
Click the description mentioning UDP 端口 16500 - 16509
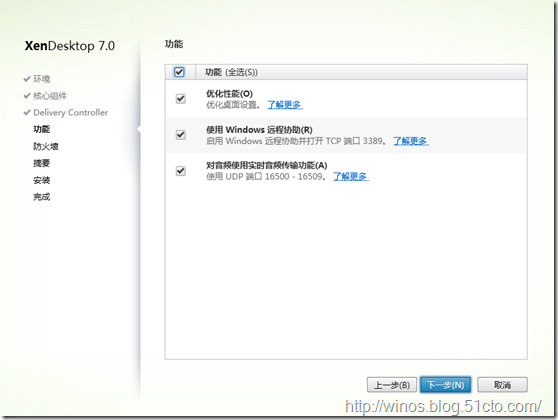[266, 177]
